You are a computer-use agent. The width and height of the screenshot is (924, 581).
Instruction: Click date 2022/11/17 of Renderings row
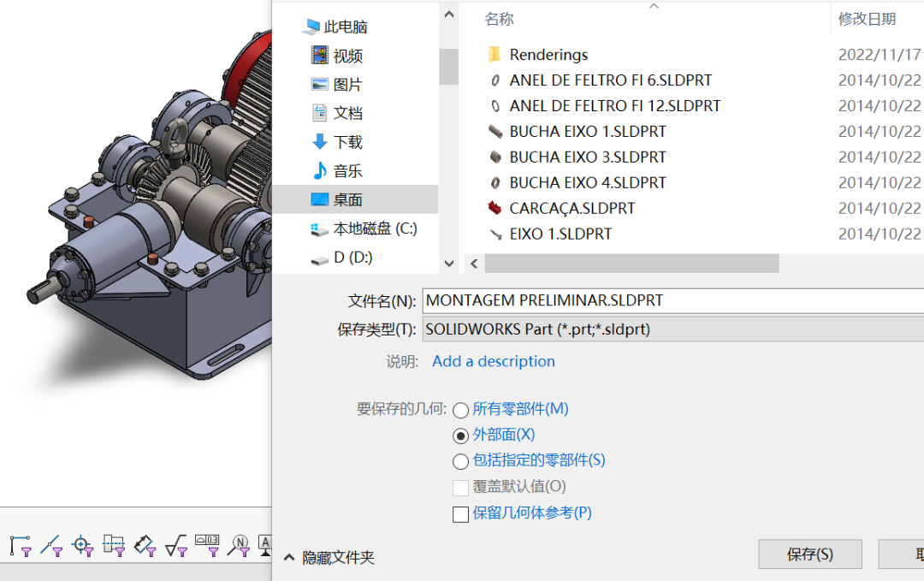tap(880, 55)
